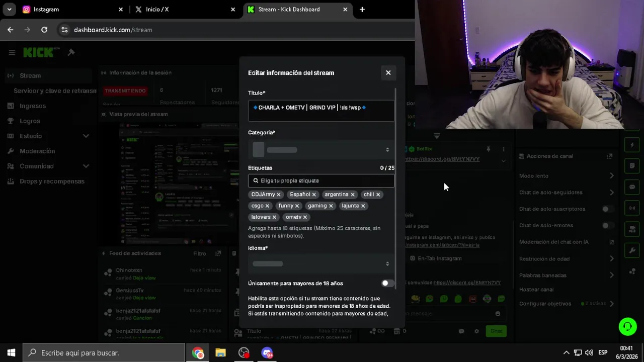
Task: Click the connected-dots icon below the wrench
Action: [632, 271]
